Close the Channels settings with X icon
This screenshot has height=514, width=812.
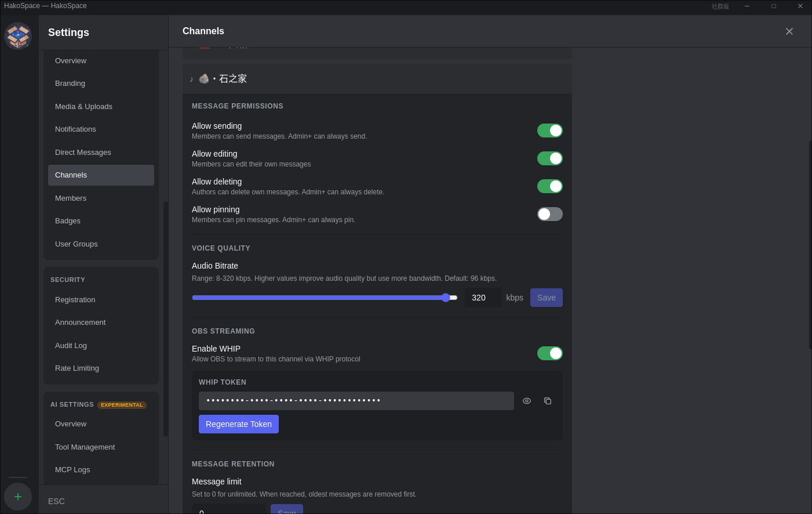tap(789, 31)
